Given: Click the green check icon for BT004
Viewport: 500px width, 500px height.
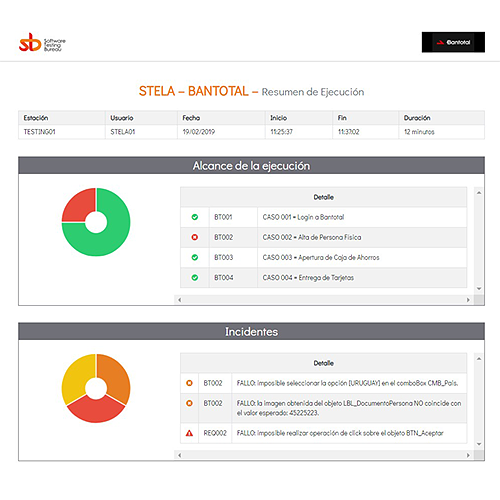Looking at the screenshot, I should (x=195, y=278).
